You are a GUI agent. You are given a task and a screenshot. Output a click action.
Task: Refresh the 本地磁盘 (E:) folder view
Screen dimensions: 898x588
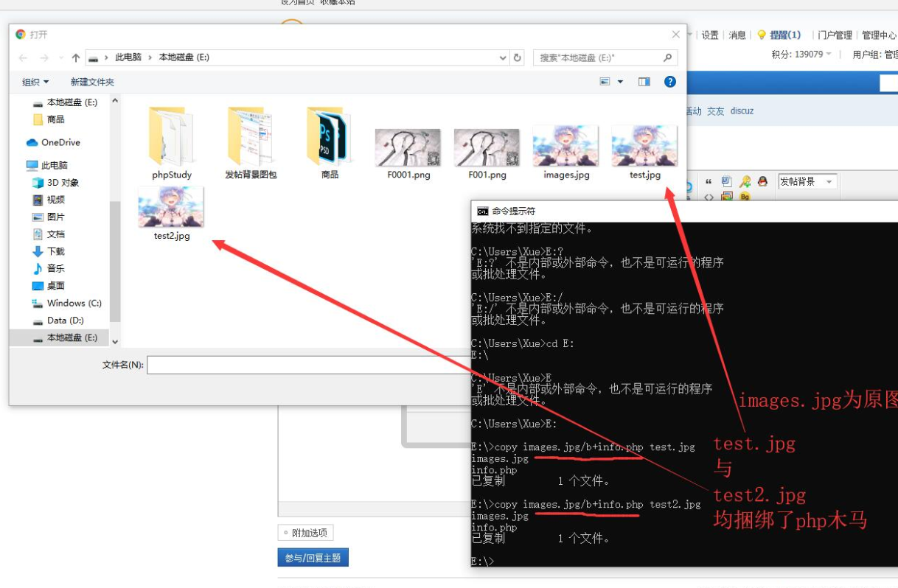[518, 57]
